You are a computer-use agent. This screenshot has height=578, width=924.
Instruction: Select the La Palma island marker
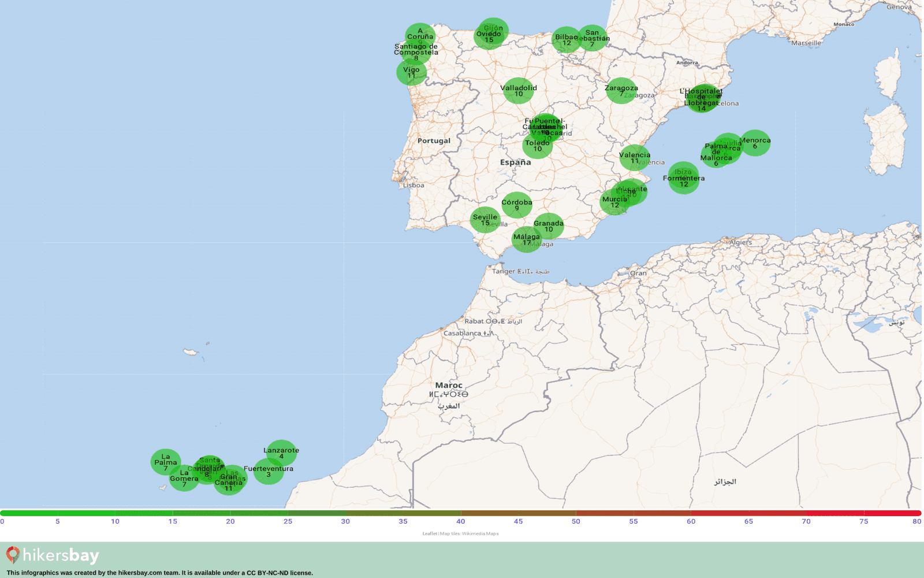[166, 462]
